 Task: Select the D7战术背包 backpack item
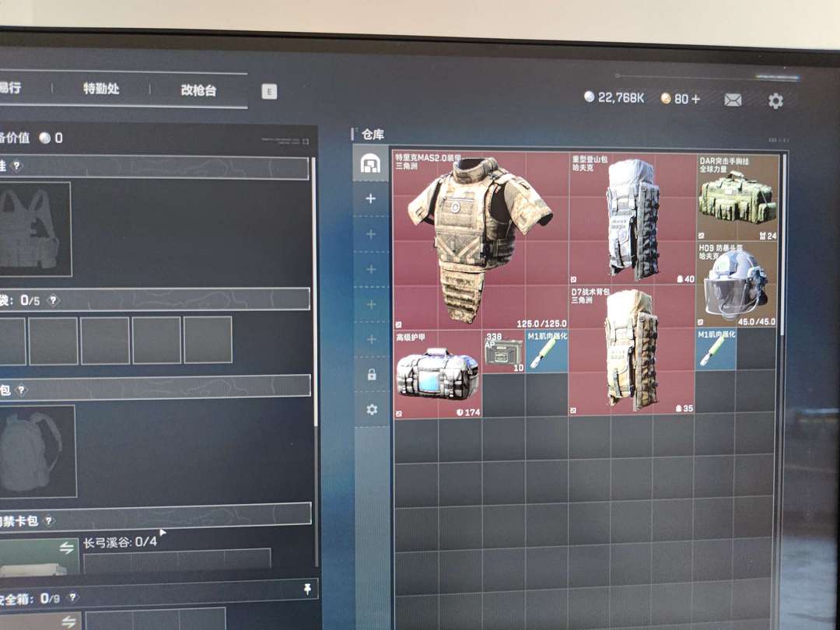632,350
